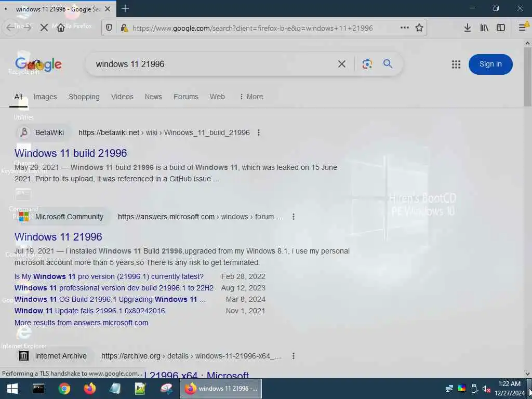The height and width of the screenshot is (399, 532).
Task: Expand the More search filters
Action: click(x=251, y=97)
